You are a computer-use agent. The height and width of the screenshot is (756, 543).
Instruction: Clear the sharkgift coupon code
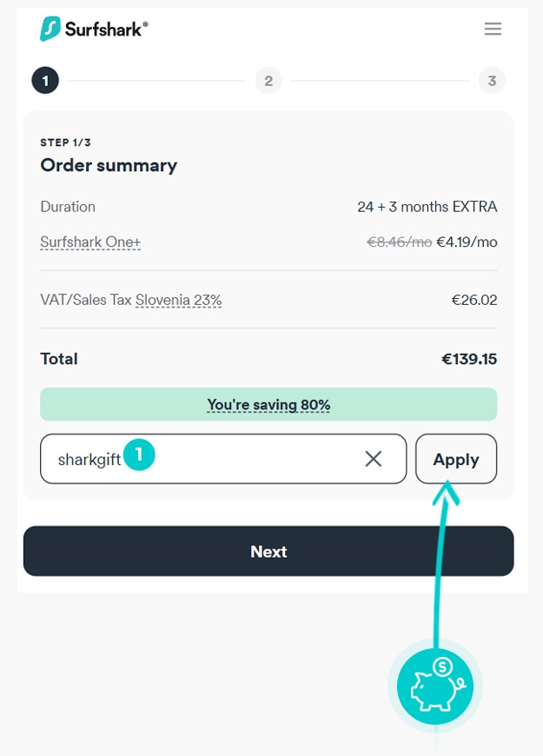tap(374, 459)
